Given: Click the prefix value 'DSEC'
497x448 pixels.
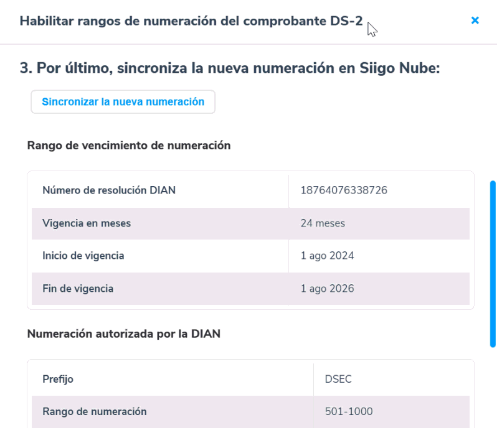Looking at the screenshot, I should [x=339, y=379].
